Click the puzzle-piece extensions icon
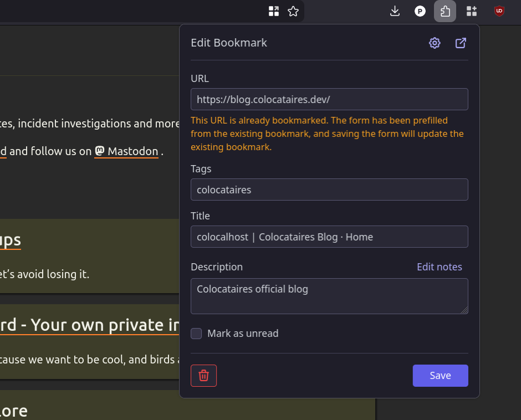This screenshot has width=521, height=420. click(x=445, y=11)
